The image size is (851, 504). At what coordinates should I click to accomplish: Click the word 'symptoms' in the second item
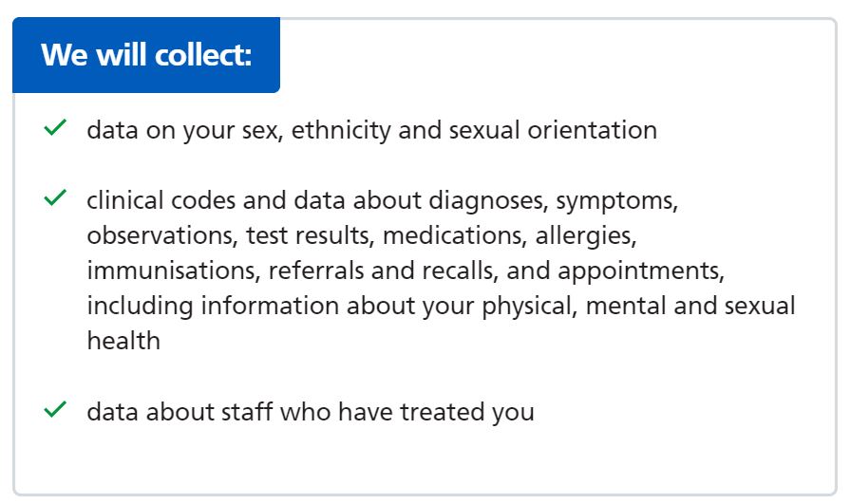(616, 202)
